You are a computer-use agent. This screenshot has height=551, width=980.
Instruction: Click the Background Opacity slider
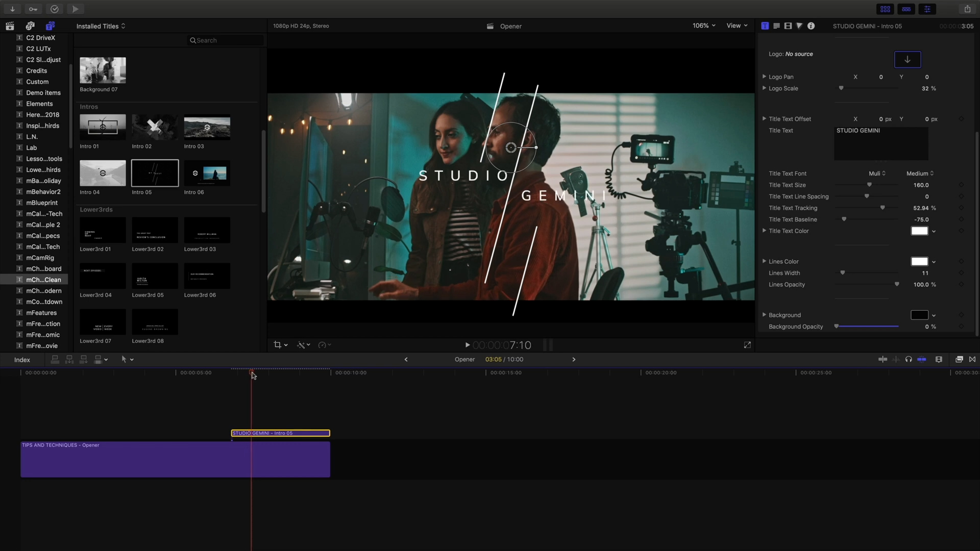(x=867, y=327)
